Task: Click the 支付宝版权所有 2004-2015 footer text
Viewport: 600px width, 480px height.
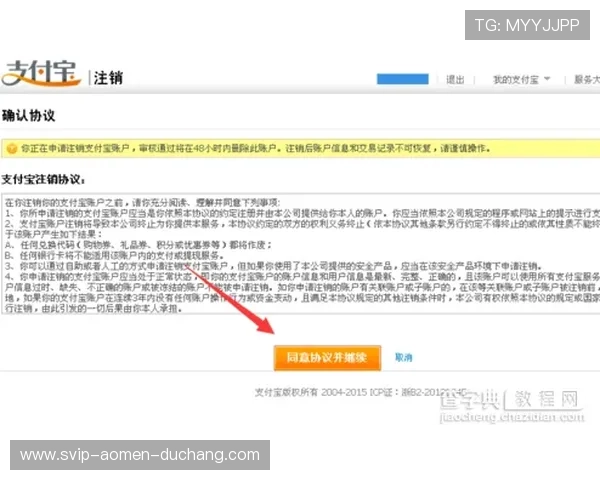Action: [290, 392]
